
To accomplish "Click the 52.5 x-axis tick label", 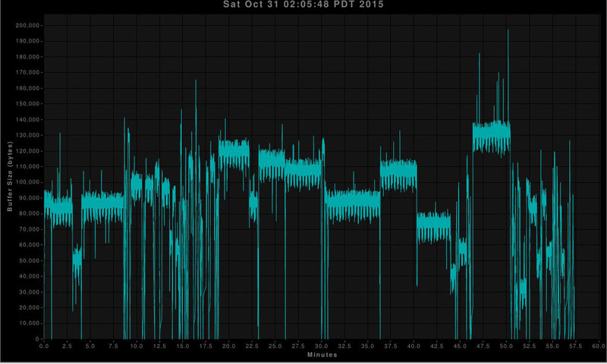I will pyautogui.click(x=530, y=346).
